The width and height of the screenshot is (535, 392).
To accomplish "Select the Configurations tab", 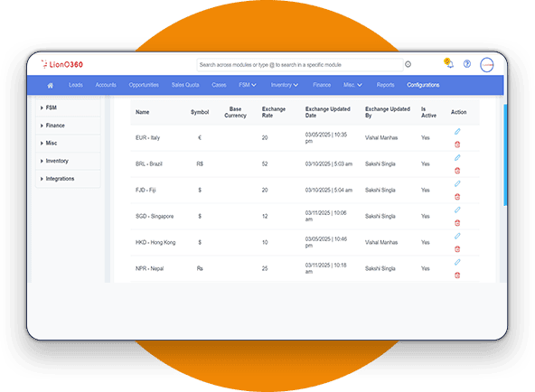I will [423, 85].
